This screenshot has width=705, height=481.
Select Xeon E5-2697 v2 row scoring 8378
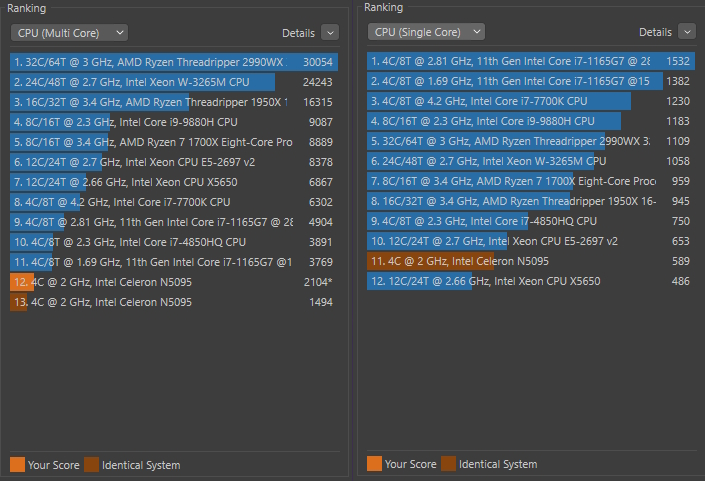174,162
